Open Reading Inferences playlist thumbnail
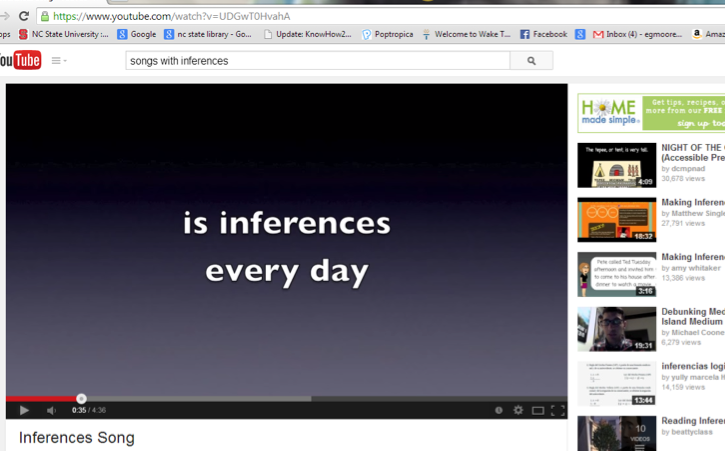Image resolution: width=725 pixels, height=451 pixels. click(616, 434)
